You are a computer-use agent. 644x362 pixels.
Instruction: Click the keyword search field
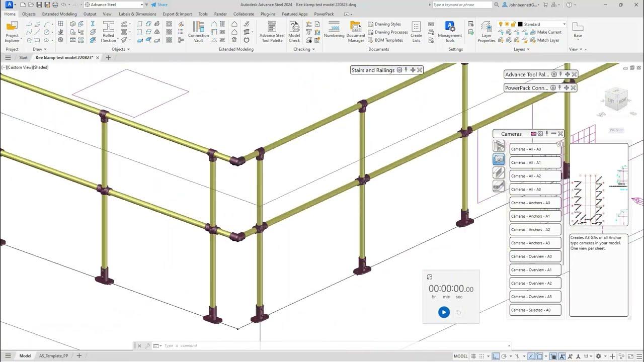click(x=462, y=5)
